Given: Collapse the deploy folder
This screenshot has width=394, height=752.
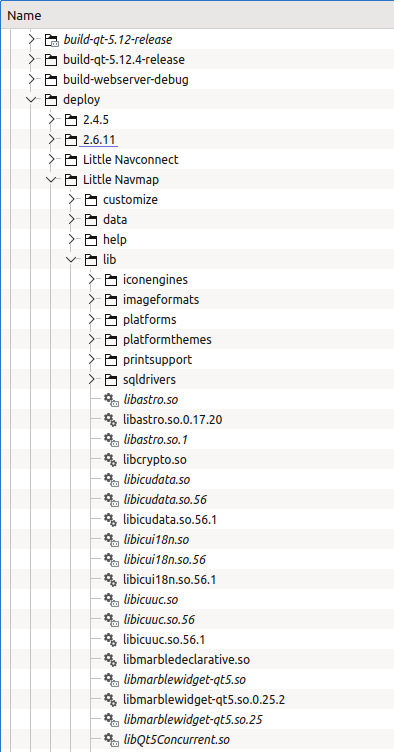Looking at the screenshot, I should point(32,100).
